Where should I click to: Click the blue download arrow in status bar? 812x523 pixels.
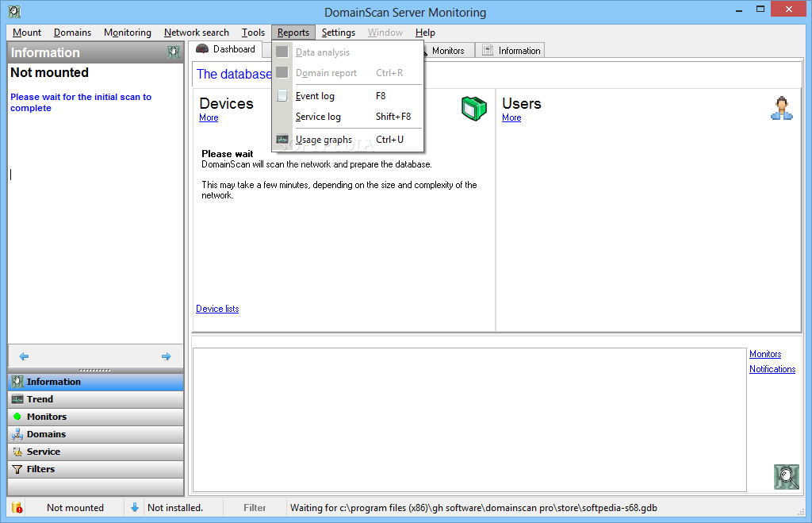(x=135, y=507)
